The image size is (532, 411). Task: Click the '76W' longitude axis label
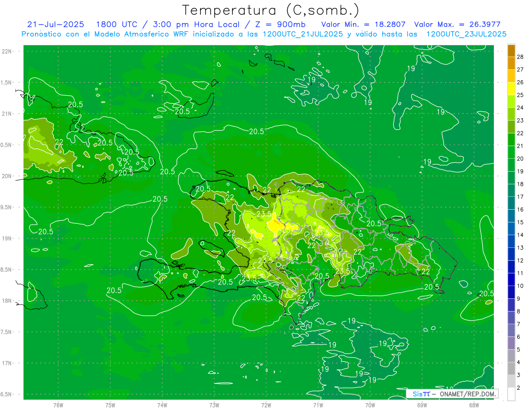58,405
